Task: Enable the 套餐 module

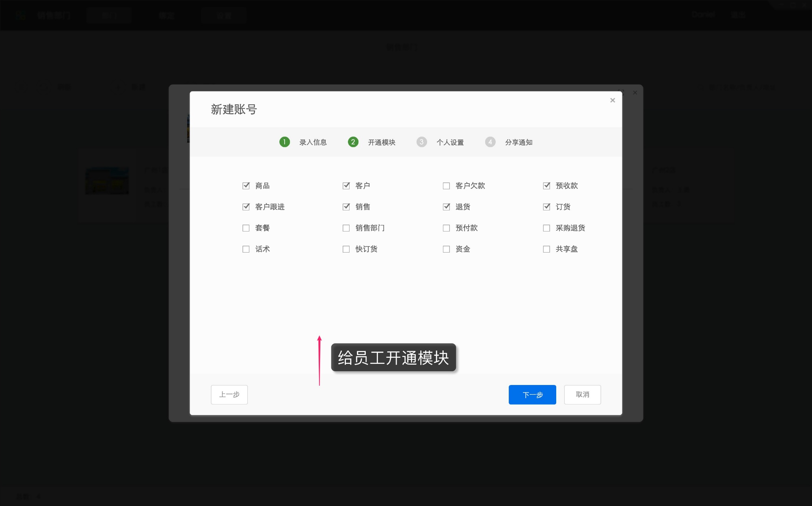Action: pos(246,228)
